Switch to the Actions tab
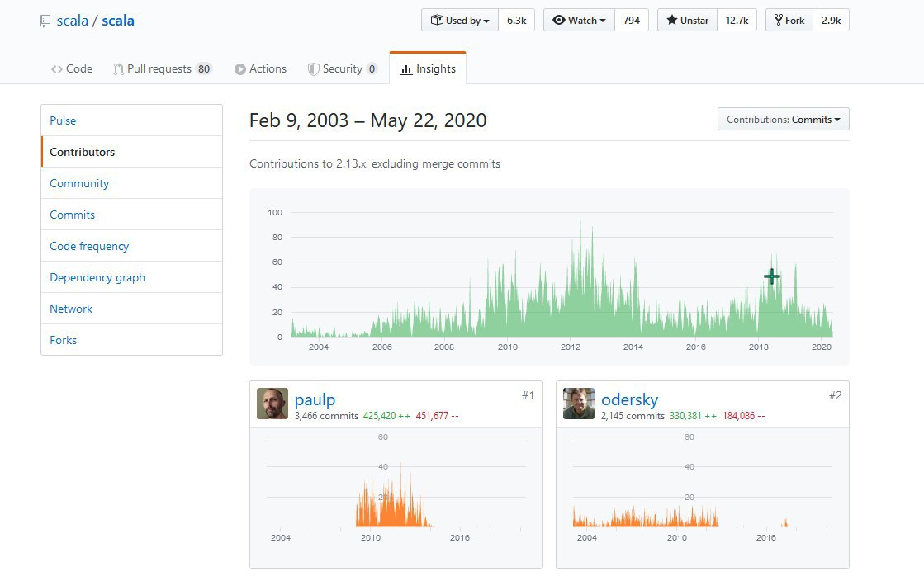 [x=260, y=69]
